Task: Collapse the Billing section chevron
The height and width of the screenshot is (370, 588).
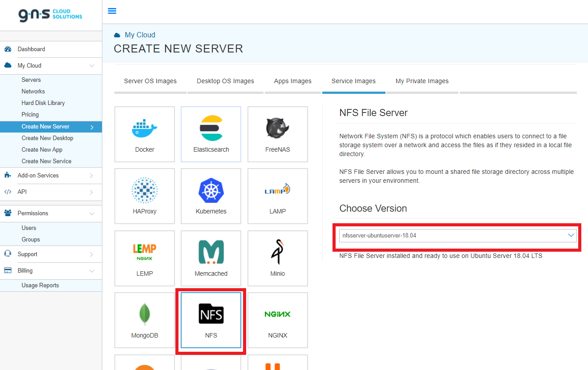Action: [92, 271]
